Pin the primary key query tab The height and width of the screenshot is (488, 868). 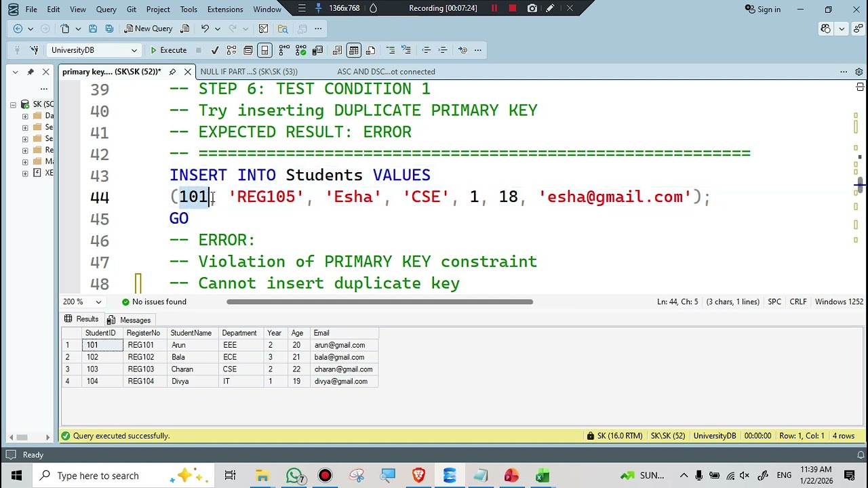coord(172,72)
